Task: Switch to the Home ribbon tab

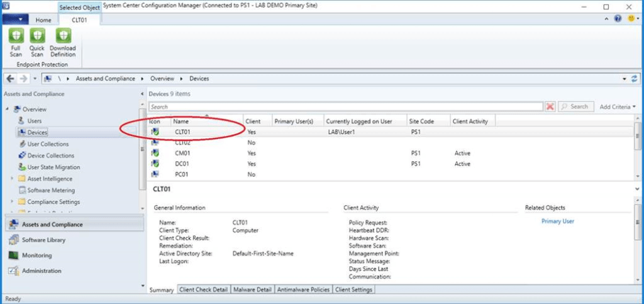Action: tap(43, 20)
